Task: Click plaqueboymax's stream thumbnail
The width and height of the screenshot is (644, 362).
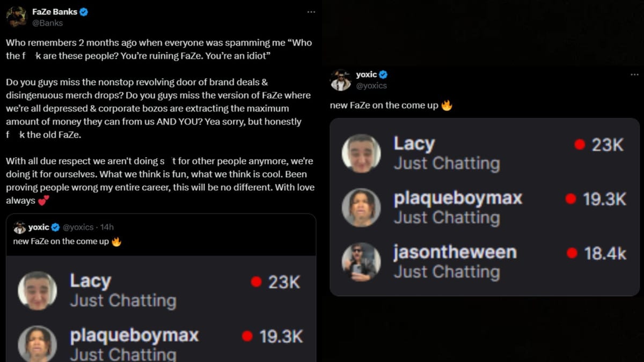Action: point(361,208)
